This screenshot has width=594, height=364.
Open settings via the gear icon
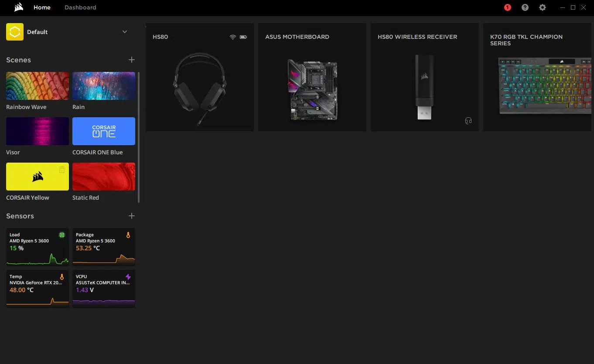click(543, 7)
